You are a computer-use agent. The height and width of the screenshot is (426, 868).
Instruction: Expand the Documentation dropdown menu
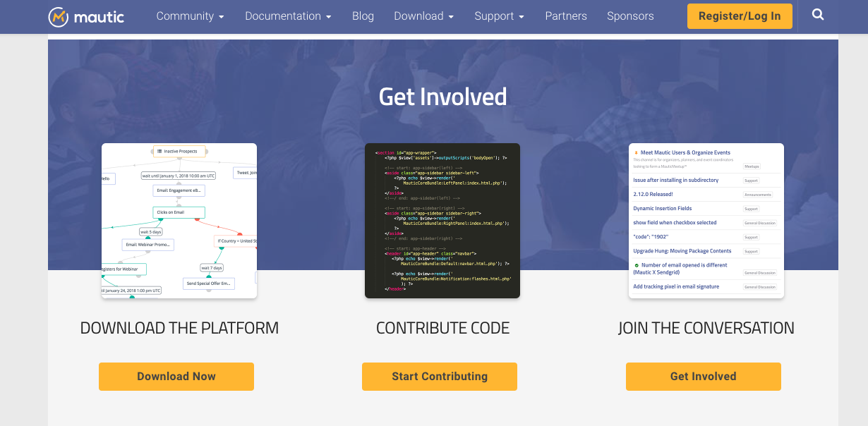click(288, 16)
